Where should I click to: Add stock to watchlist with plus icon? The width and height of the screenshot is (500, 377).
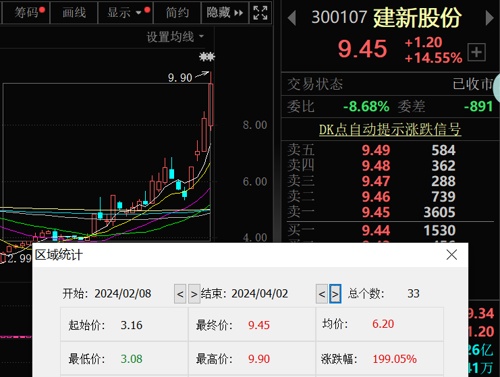tap(476, 52)
